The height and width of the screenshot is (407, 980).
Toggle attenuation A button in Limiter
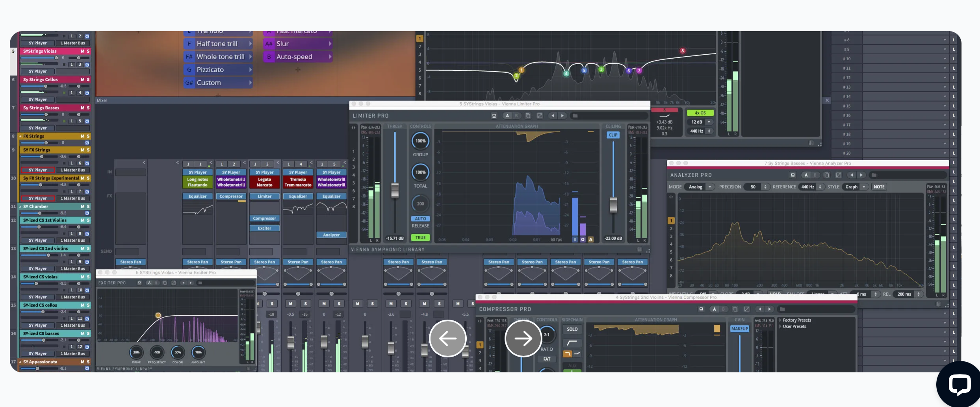click(590, 240)
